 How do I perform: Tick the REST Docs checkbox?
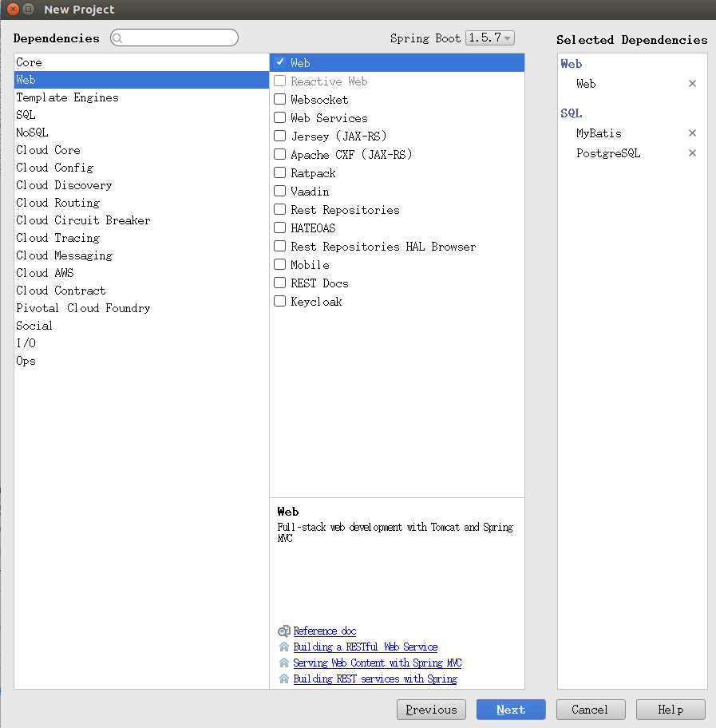click(279, 283)
